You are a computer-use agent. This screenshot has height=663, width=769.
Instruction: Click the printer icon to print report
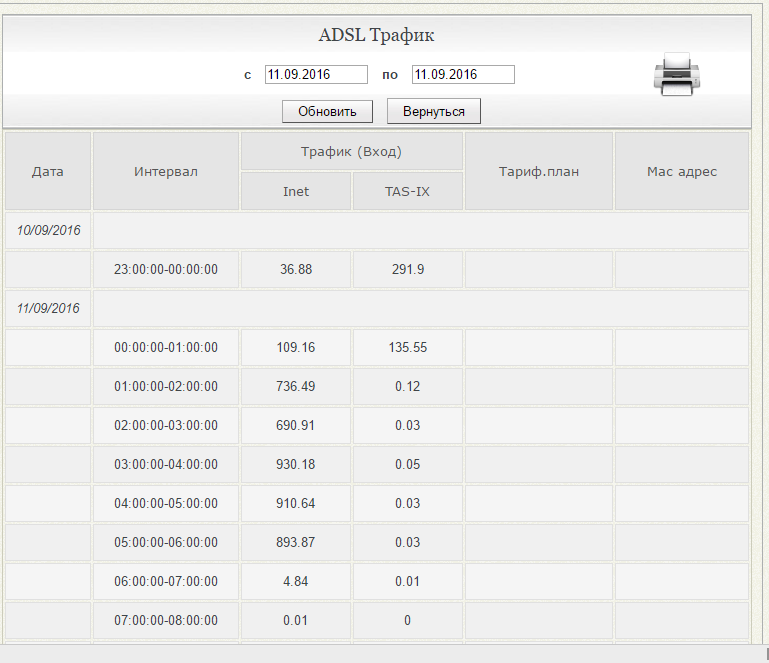click(677, 74)
